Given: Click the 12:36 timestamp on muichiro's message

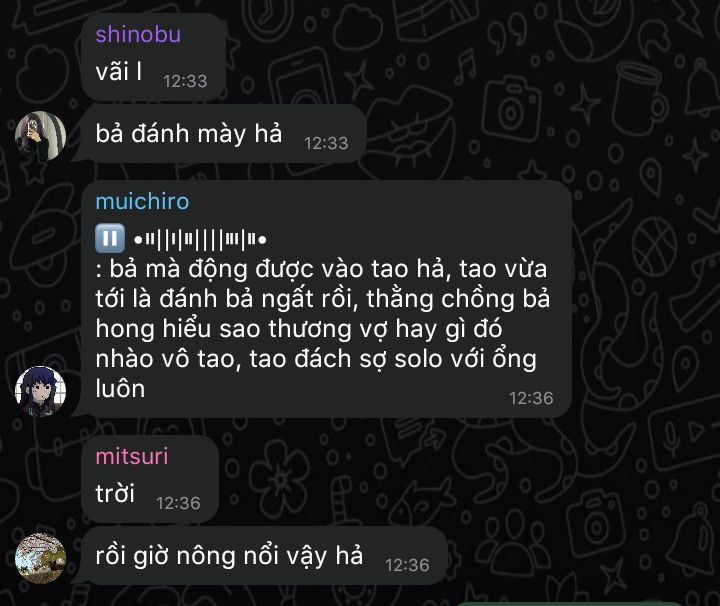Looking at the screenshot, I should pyautogui.click(x=531, y=398).
